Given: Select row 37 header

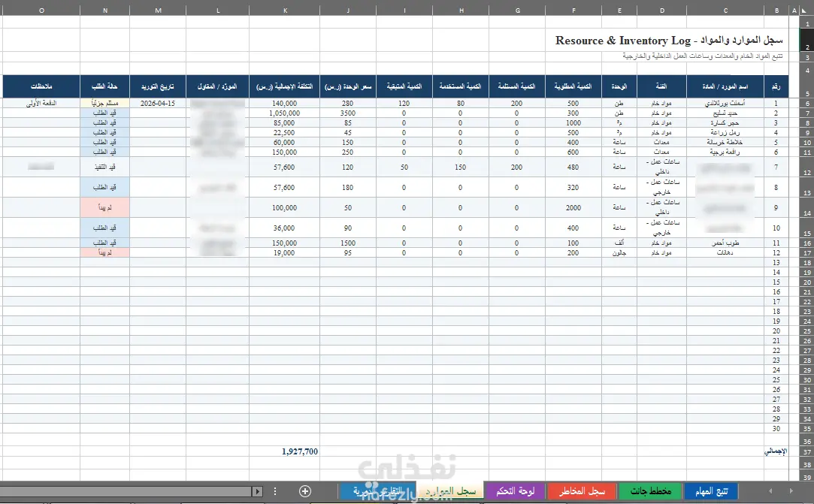Looking at the screenshot, I should (x=806, y=451).
